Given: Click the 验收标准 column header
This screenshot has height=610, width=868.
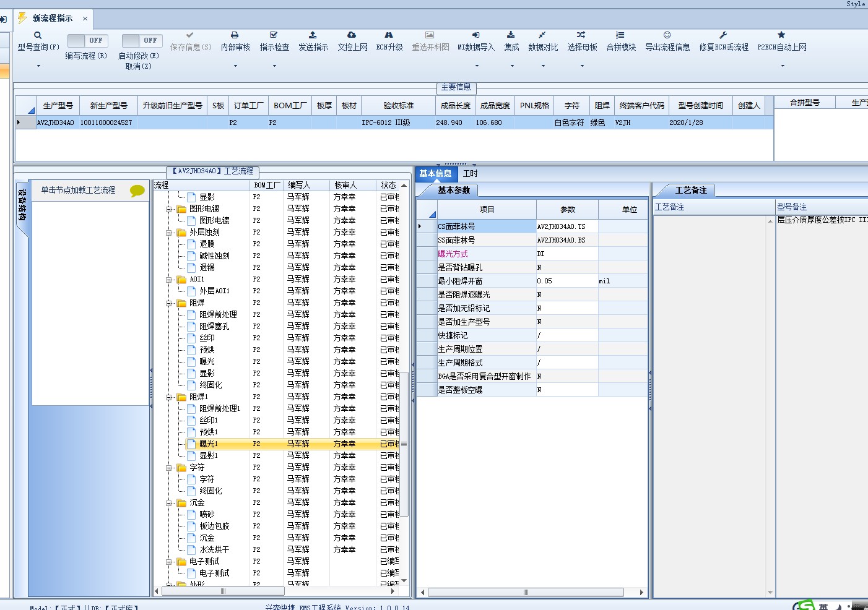Looking at the screenshot, I should [398, 106].
